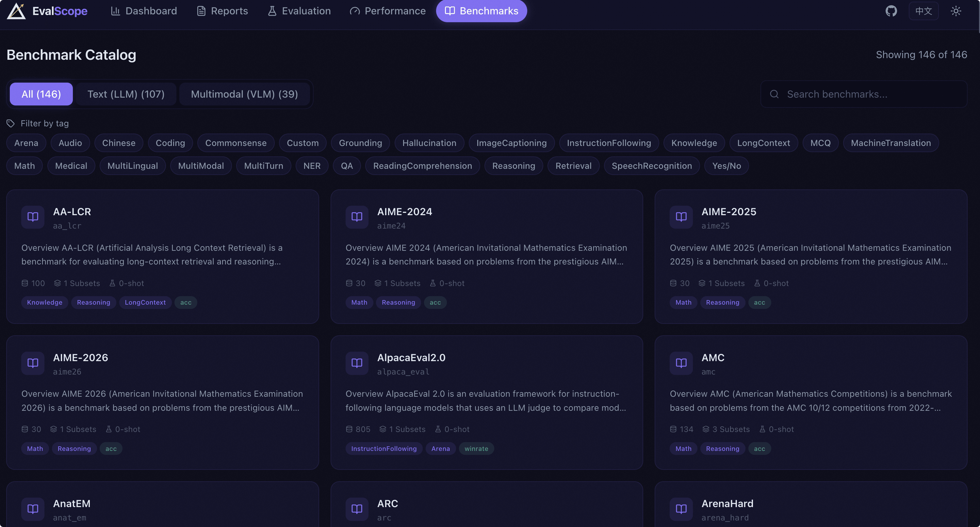Filter by ReadingComprehension tag
This screenshot has width=980, height=527.
pyautogui.click(x=423, y=166)
